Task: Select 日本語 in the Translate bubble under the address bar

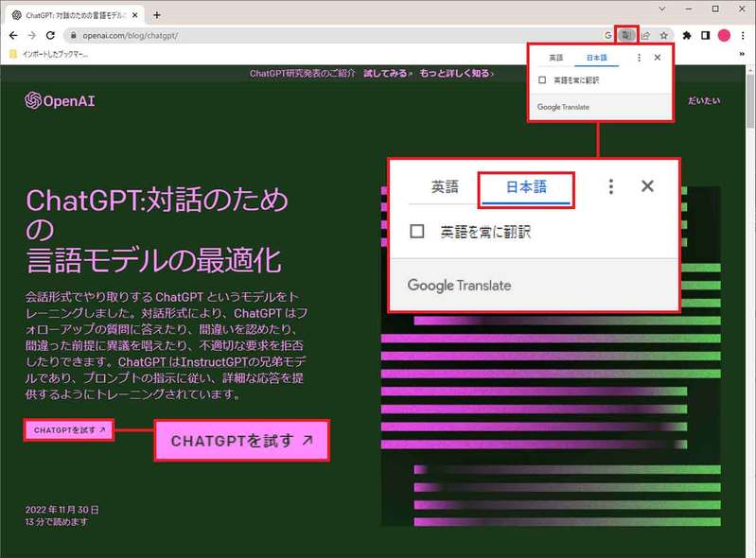Action: 596,58
